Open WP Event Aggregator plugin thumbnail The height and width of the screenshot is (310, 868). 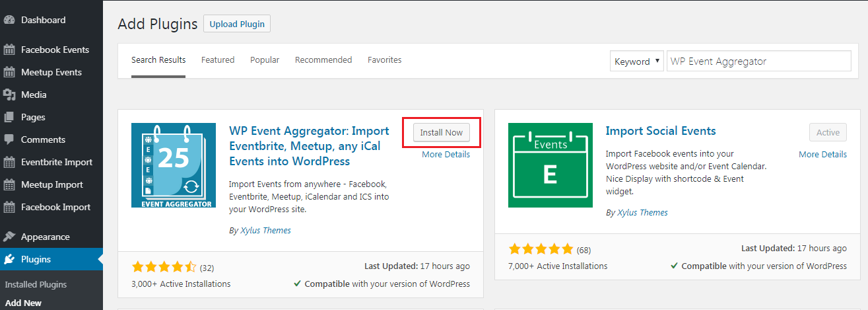tap(174, 165)
